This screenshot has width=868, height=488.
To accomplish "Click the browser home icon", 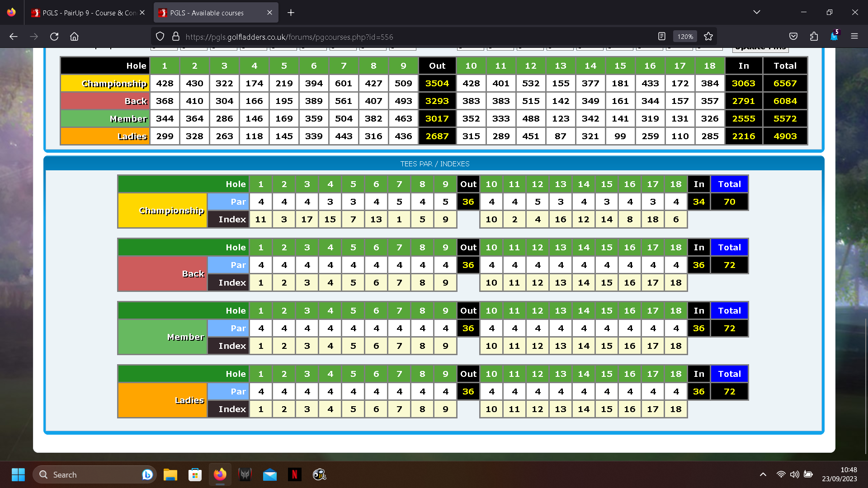I will pos(74,37).
